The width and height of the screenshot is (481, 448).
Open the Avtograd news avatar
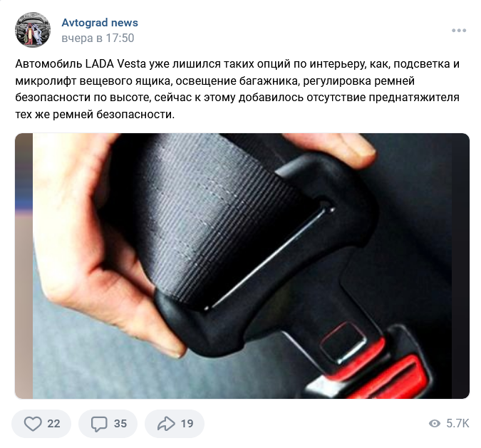pos(33,30)
